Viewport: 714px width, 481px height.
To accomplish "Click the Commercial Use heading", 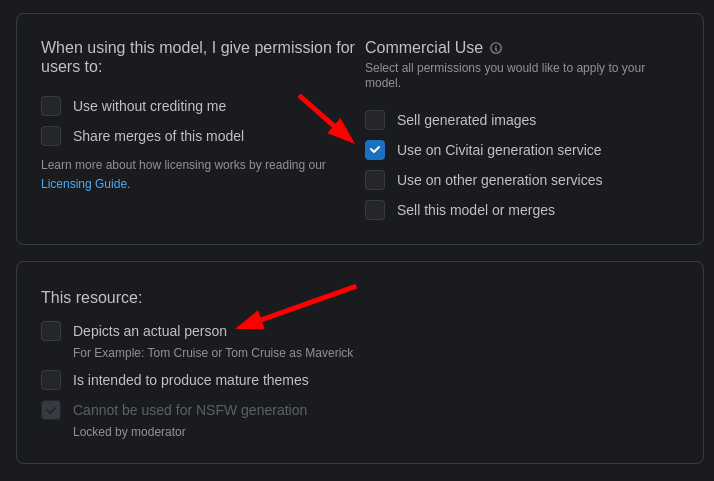I will [x=423, y=47].
